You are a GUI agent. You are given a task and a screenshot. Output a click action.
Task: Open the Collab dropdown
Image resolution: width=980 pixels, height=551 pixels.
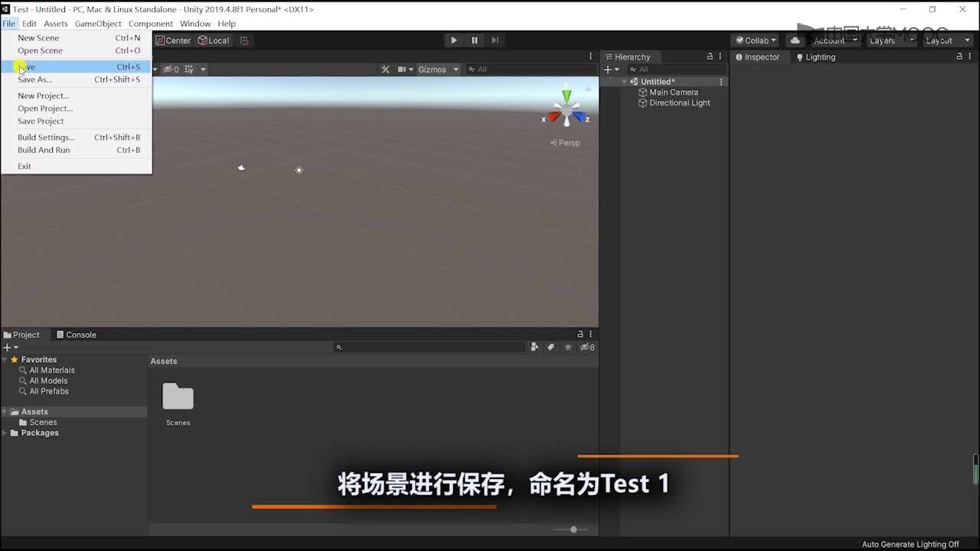pyautogui.click(x=756, y=41)
